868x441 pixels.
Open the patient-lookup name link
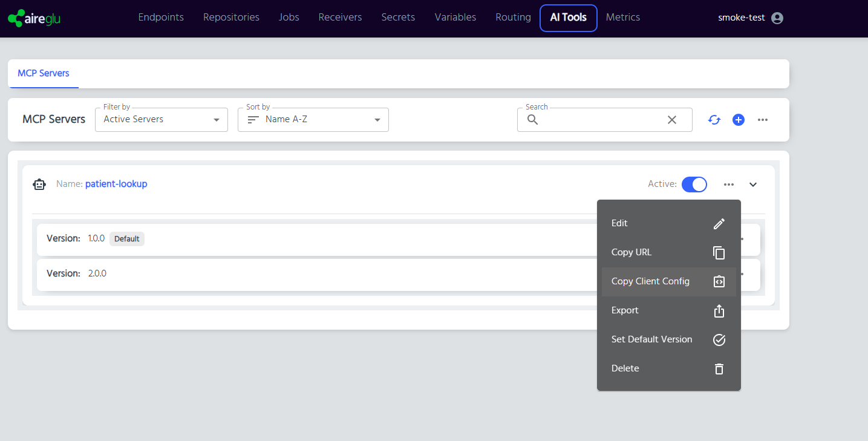116,184
